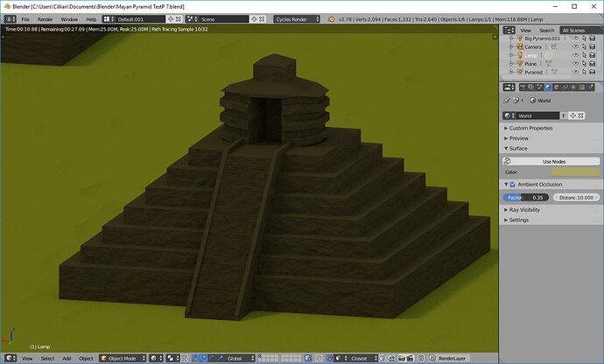The image size is (604, 364).
Task: Switch to Object properties tab
Action: [557, 87]
